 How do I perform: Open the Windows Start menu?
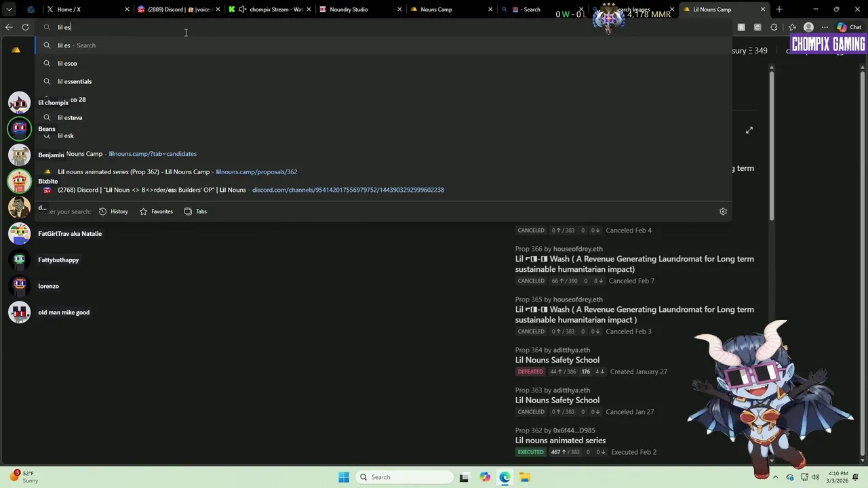coord(344,477)
